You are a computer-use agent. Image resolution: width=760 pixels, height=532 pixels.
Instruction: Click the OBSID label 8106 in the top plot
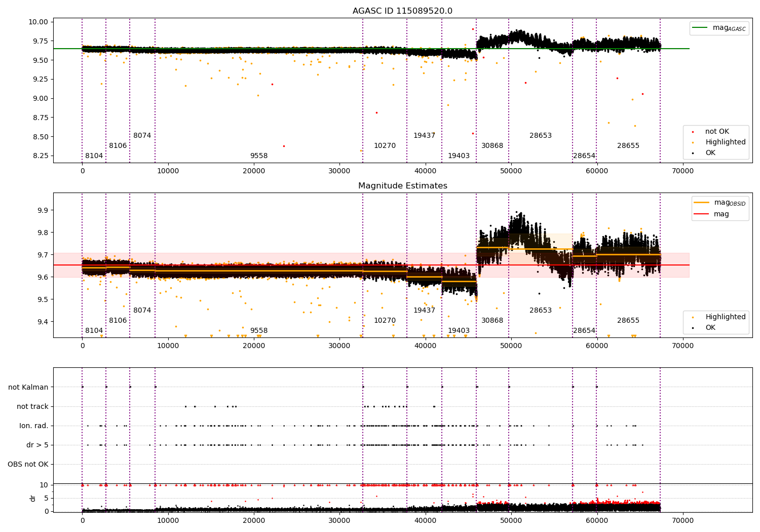click(x=118, y=146)
